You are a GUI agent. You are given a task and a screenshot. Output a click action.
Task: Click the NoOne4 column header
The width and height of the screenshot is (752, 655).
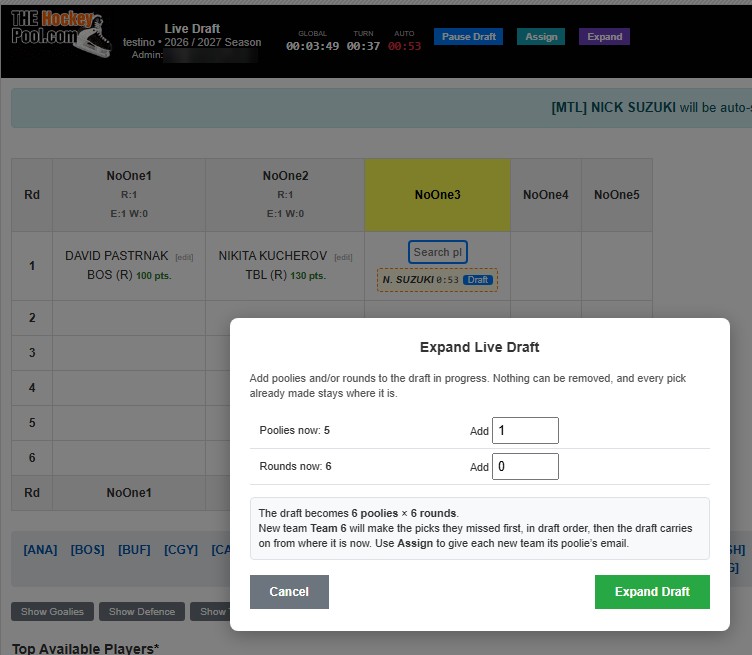pyautogui.click(x=546, y=195)
